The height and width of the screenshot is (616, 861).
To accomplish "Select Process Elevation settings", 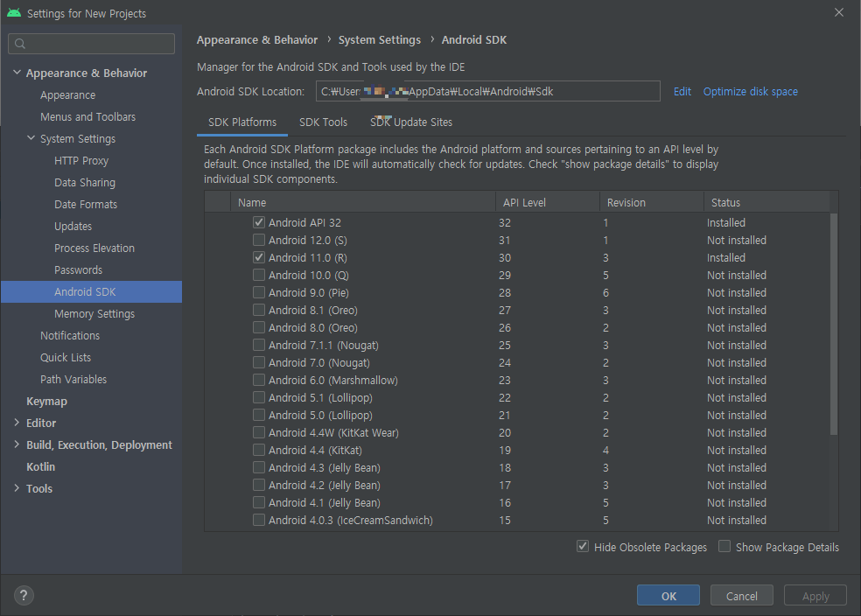I will [x=94, y=248].
